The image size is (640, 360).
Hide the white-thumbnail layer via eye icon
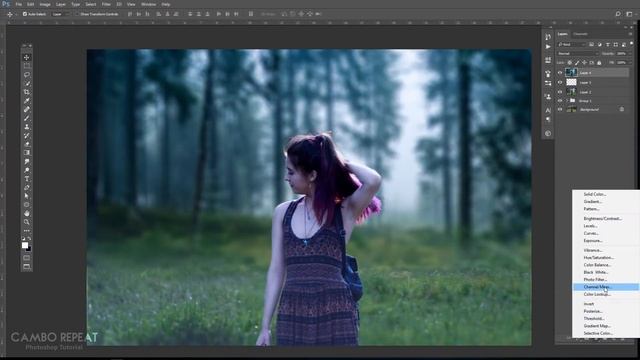(560, 82)
